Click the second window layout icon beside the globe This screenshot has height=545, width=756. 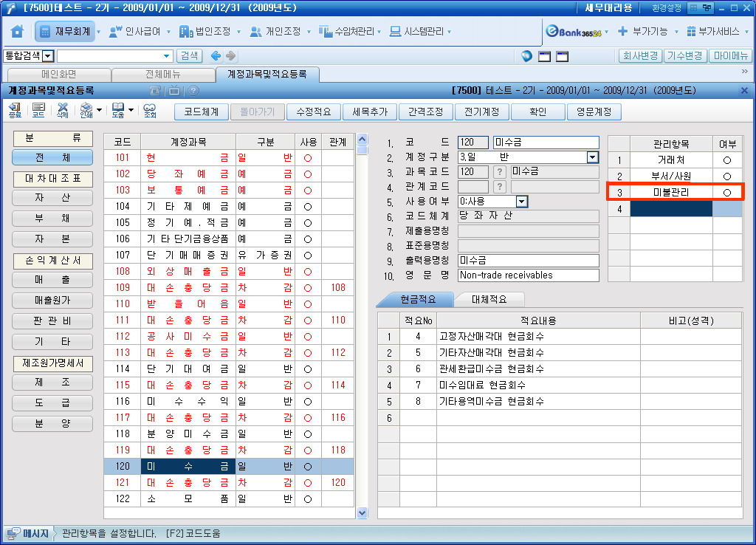pyautogui.click(x=562, y=56)
